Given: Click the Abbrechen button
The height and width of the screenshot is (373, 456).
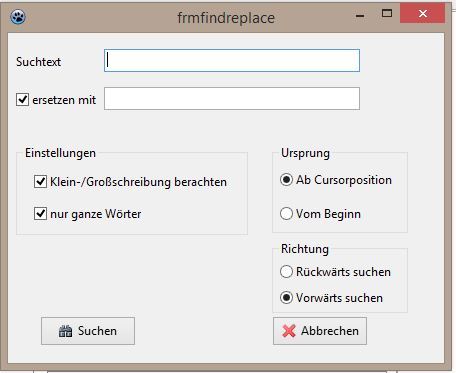Looking at the screenshot, I should point(320,331).
